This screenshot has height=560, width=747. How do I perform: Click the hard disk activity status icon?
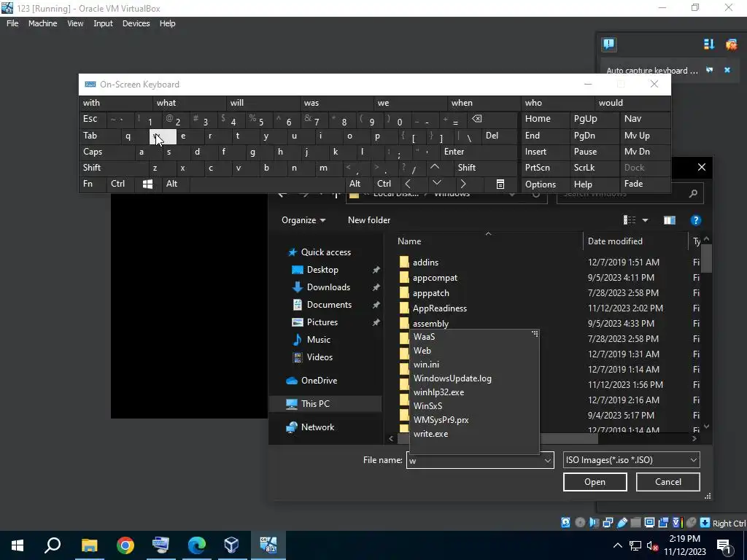click(x=565, y=522)
